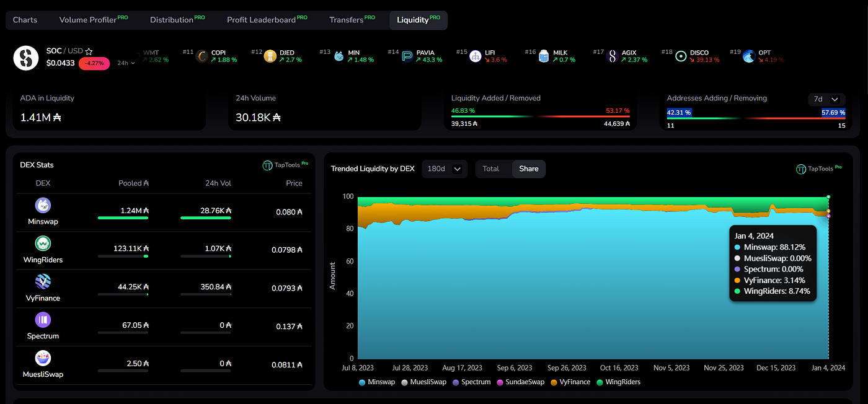The width and height of the screenshot is (868, 404).
Task: Click TapTools Pro logo in chart panel
Action: tap(819, 169)
